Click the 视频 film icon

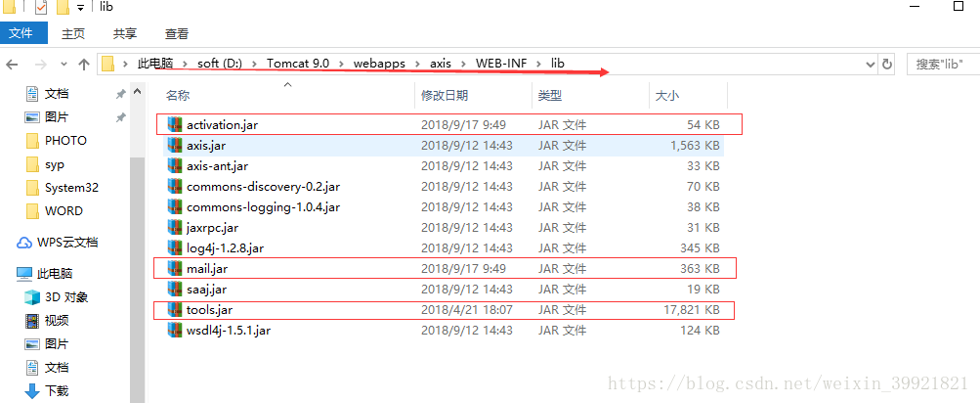pyautogui.click(x=32, y=321)
